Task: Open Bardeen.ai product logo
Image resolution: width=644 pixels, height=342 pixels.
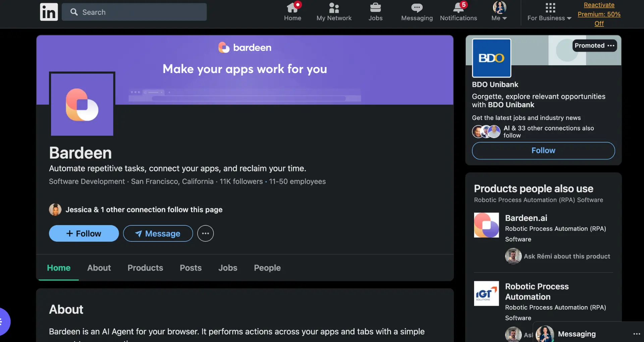Action: tap(486, 225)
